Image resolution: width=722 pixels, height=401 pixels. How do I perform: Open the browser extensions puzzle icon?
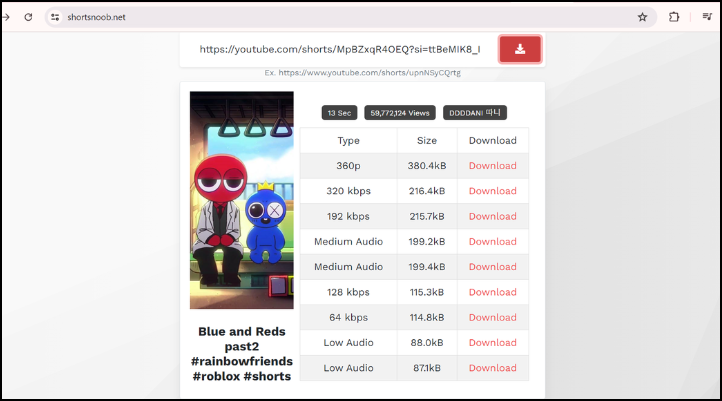click(674, 17)
